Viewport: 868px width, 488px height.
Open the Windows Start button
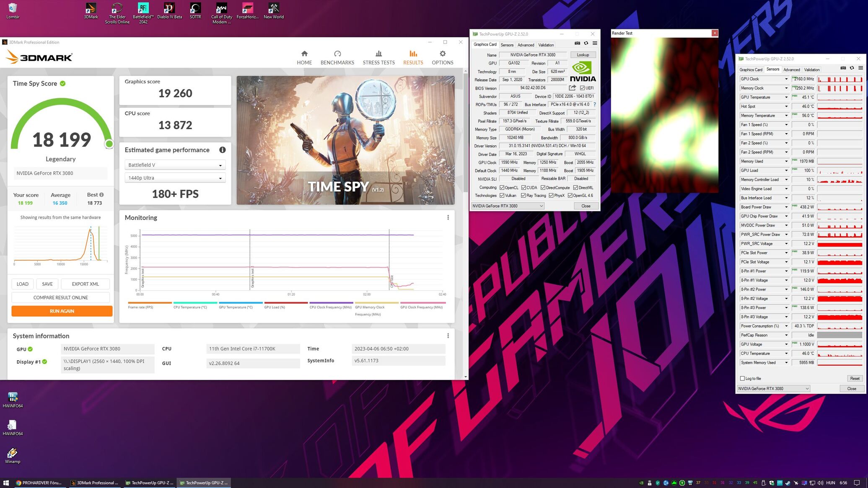tap(6, 483)
